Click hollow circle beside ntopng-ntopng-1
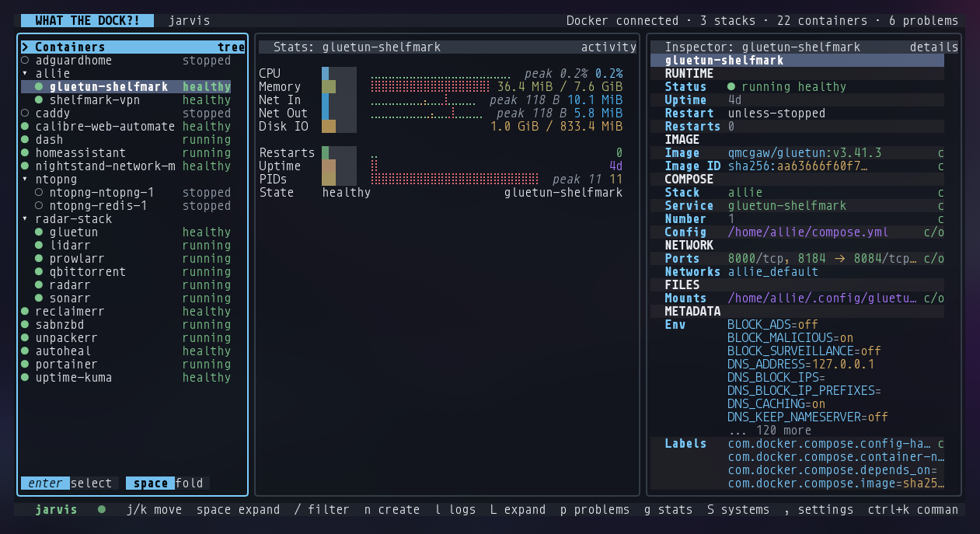The width and height of the screenshot is (980, 534). (39, 193)
